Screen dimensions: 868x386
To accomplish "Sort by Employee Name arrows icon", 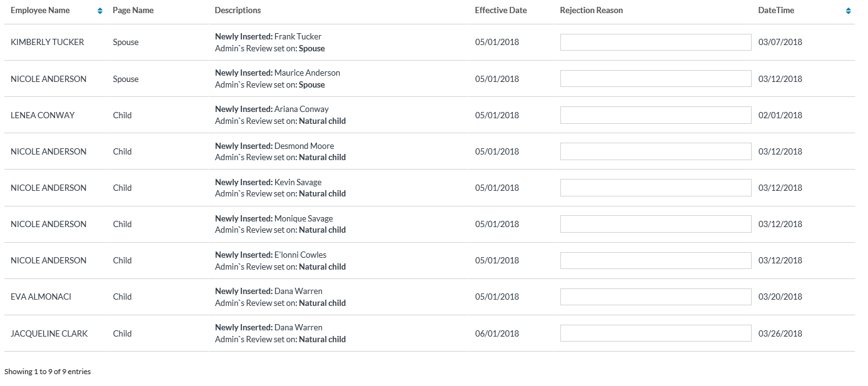I will [100, 11].
